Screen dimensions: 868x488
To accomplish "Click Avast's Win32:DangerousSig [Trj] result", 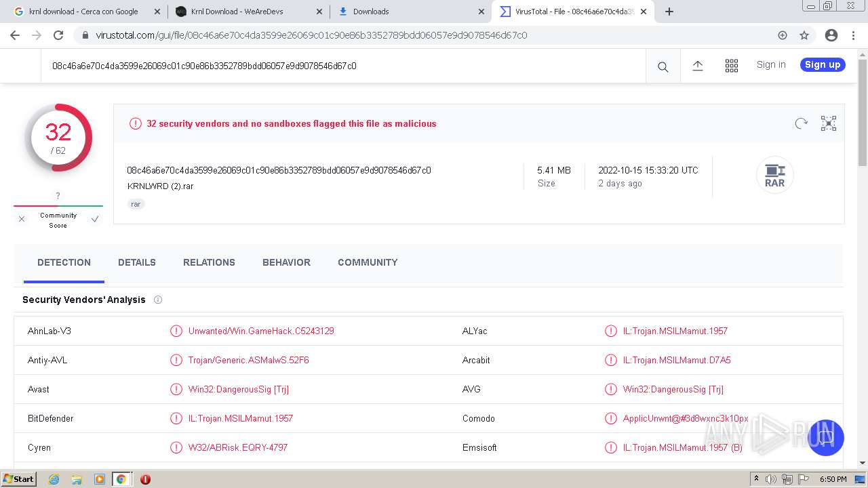I will [x=239, y=389].
